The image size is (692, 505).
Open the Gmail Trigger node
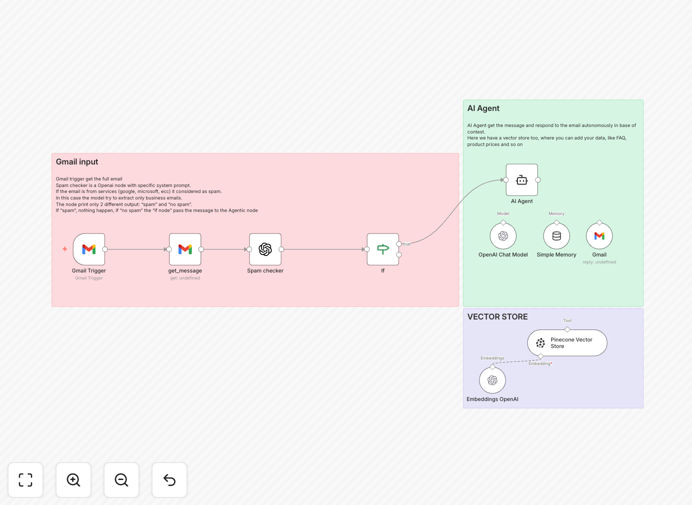89,249
